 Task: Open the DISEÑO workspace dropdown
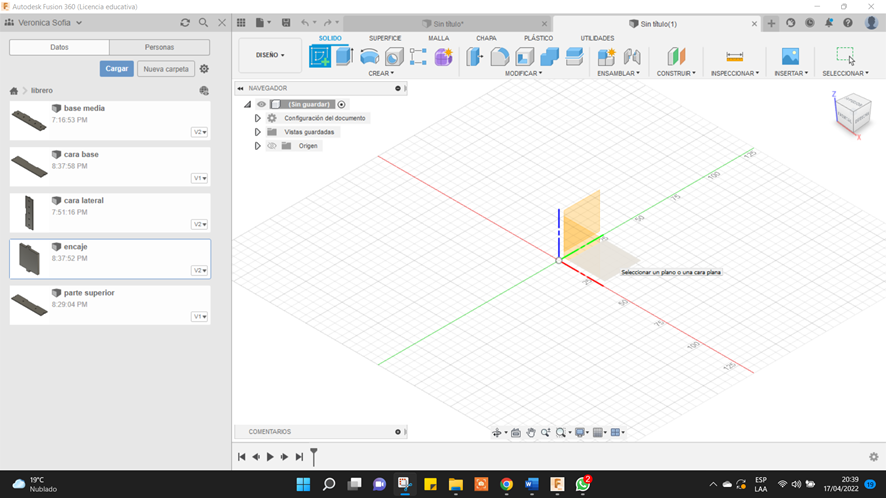(270, 55)
